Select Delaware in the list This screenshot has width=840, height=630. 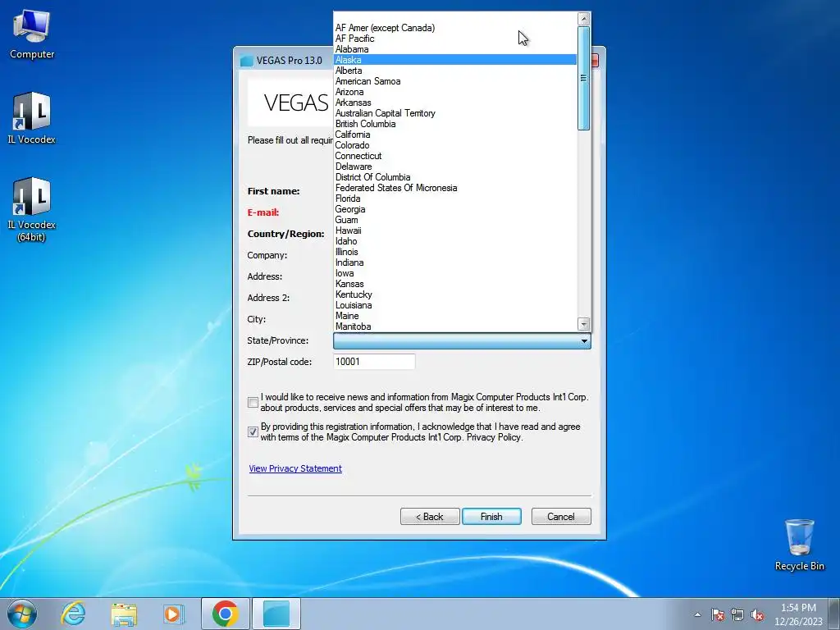[x=454, y=167]
